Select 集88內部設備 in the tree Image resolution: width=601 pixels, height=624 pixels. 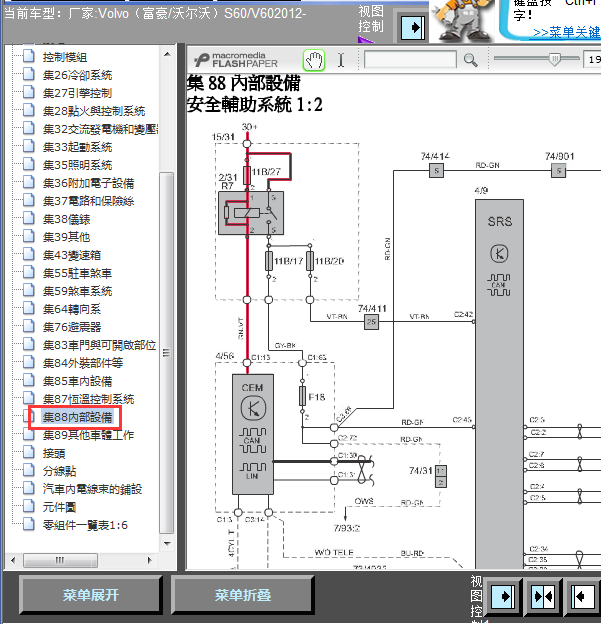[x=78, y=417]
